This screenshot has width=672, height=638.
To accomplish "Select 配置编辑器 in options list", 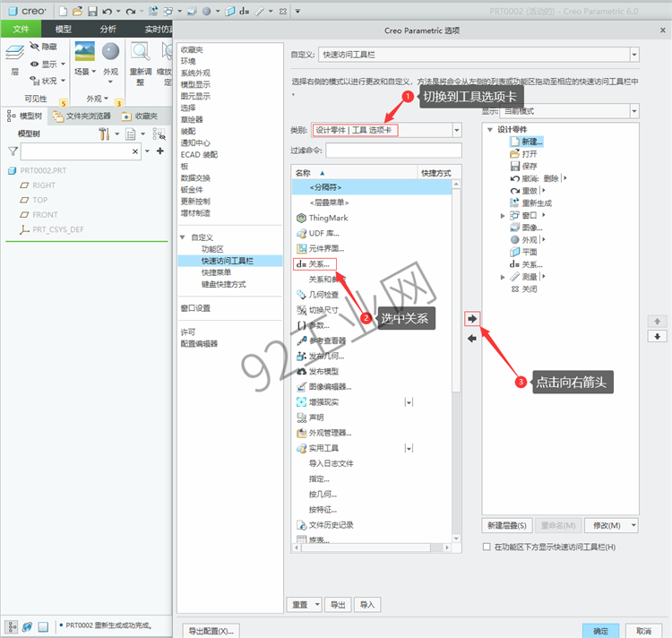I will [199, 343].
